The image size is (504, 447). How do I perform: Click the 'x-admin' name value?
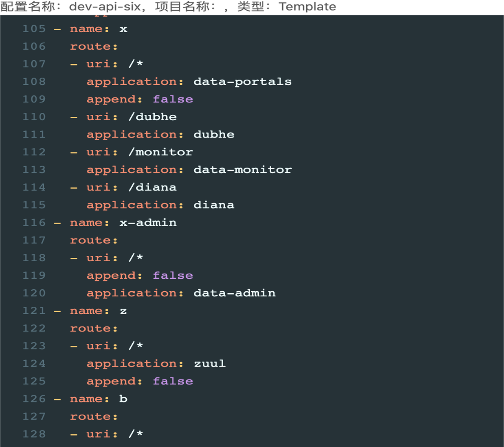point(148,223)
